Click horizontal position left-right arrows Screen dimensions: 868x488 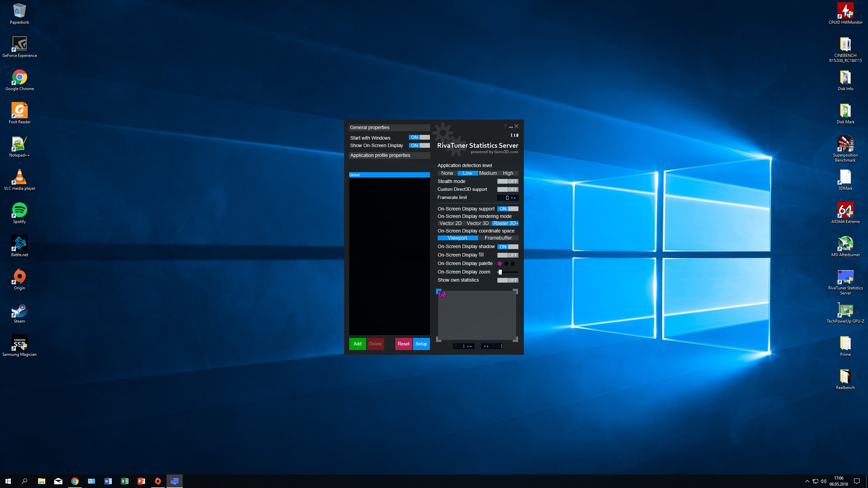[469, 346]
